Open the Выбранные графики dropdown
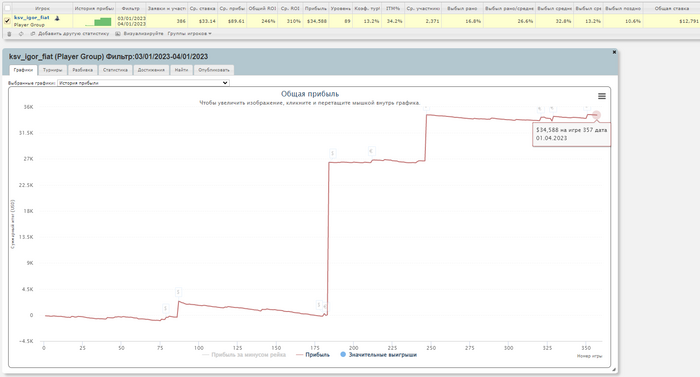The width and height of the screenshot is (700, 377). click(143, 83)
